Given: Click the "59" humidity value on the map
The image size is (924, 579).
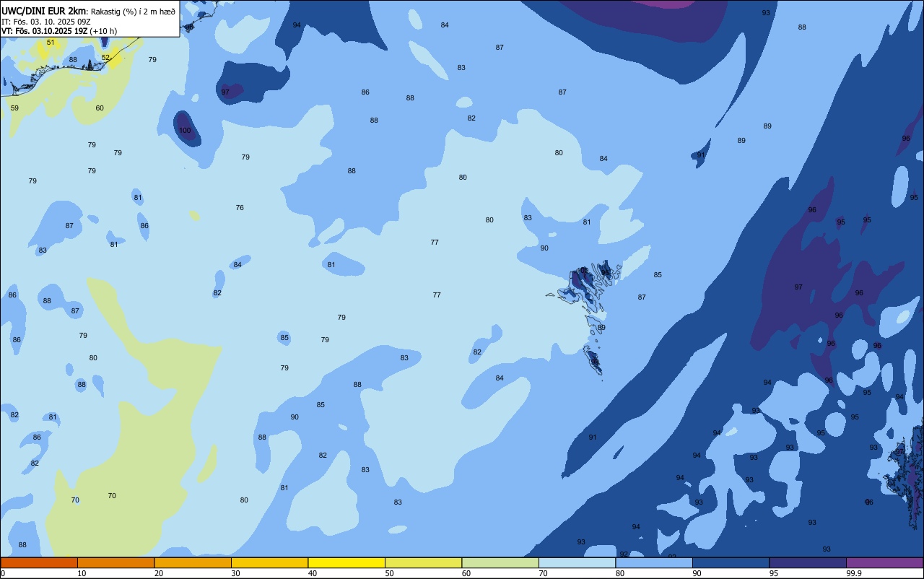Looking at the screenshot, I should coord(14,108).
